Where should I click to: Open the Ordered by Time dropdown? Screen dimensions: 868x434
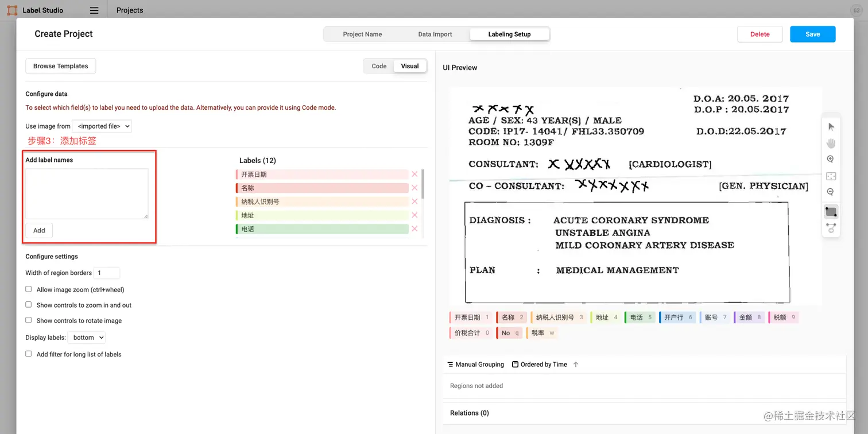point(539,365)
